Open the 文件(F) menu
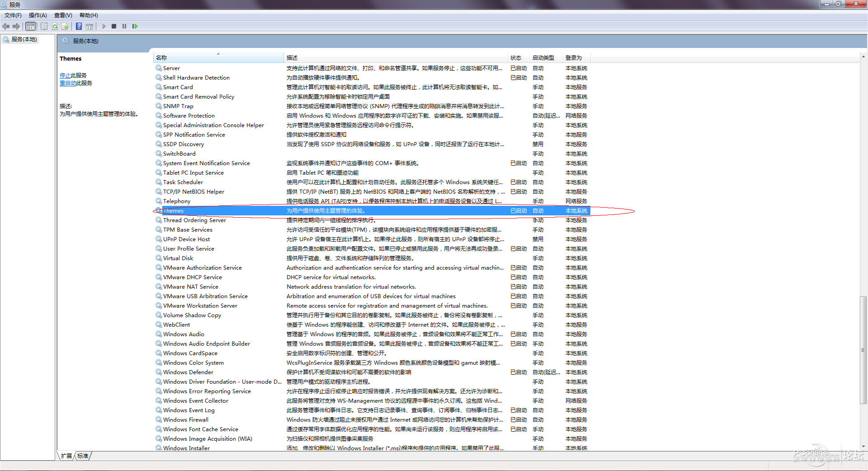This screenshot has height=471, width=868. click(x=13, y=15)
